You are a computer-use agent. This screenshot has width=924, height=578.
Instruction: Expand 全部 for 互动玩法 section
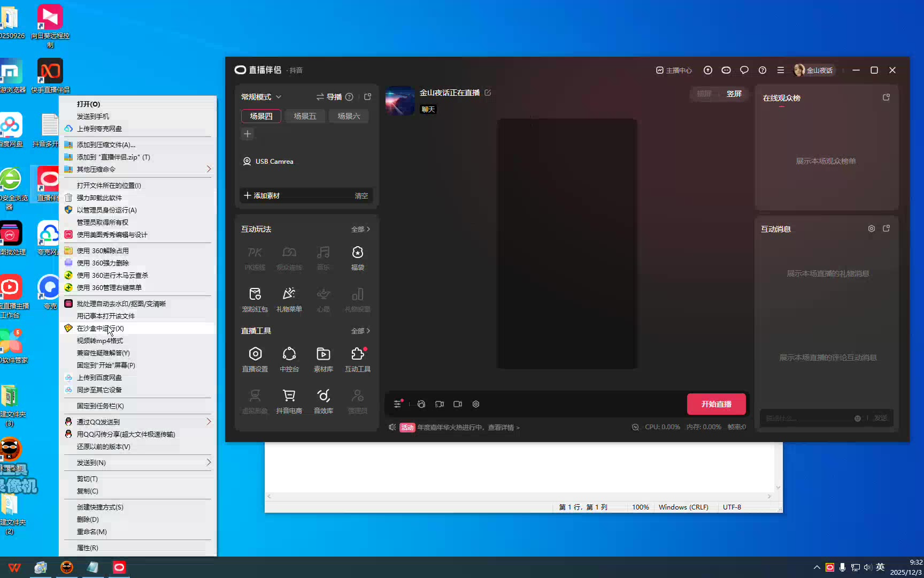[x=360, y=229]
